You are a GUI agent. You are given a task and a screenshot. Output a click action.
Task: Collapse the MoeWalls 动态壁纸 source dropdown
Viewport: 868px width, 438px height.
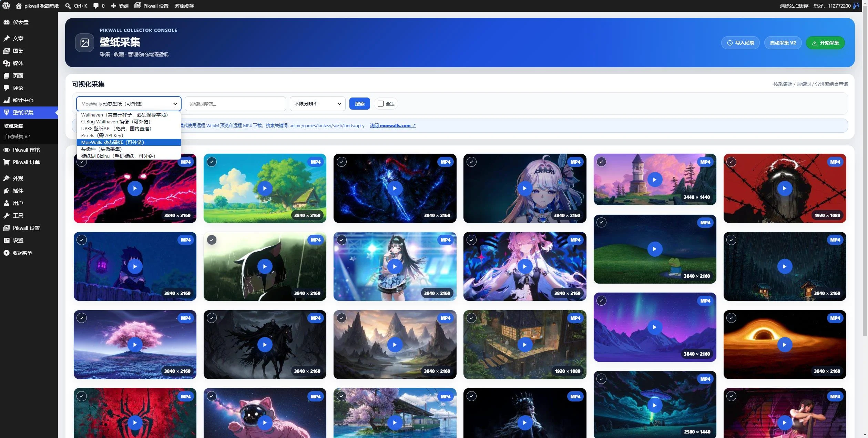(x=129, y=104)
